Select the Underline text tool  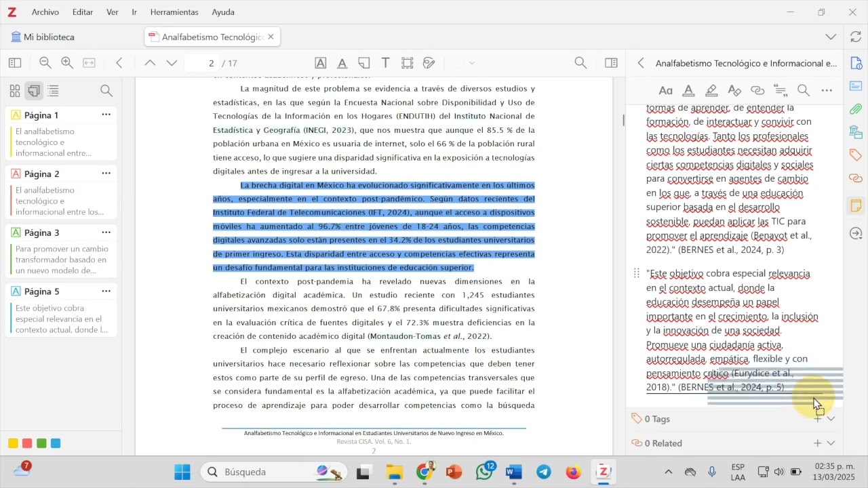pos(342,63)
